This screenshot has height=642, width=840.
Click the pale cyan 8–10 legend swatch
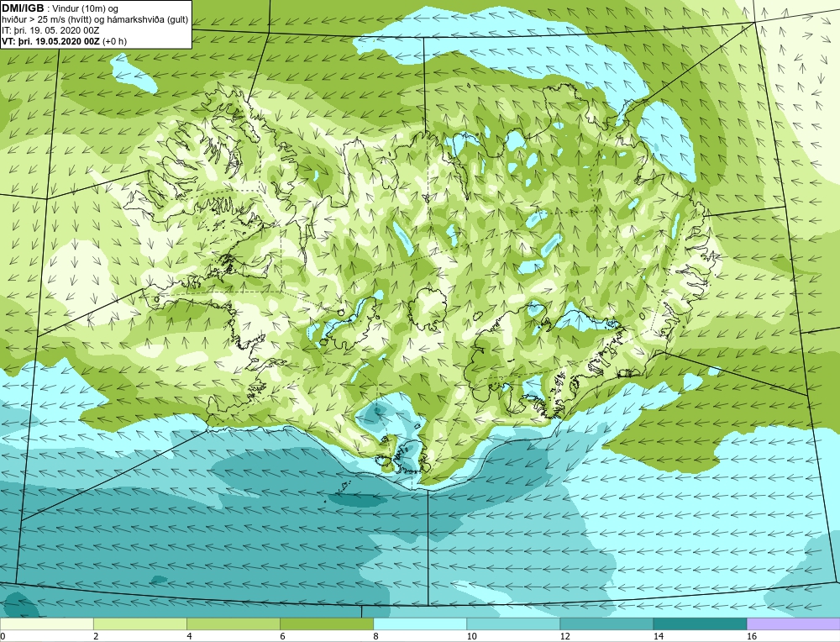pos(419,624)
